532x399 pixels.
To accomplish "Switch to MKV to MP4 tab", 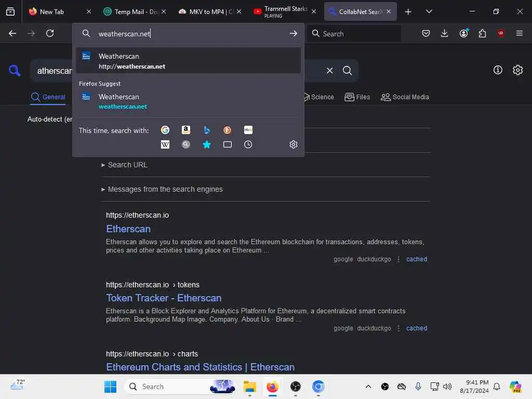I will (x=209, y=11).
